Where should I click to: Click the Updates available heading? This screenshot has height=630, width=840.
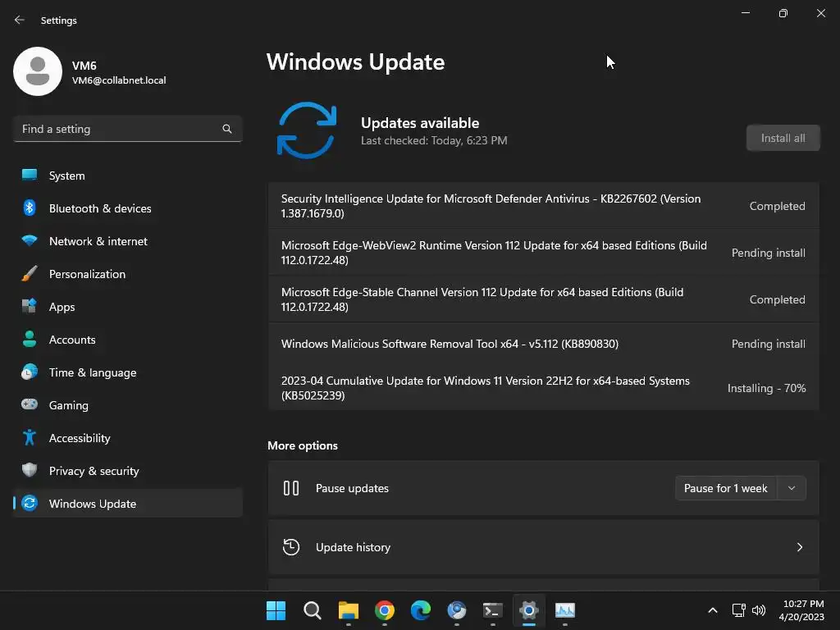pyautogui.click(x=420, y=123)
